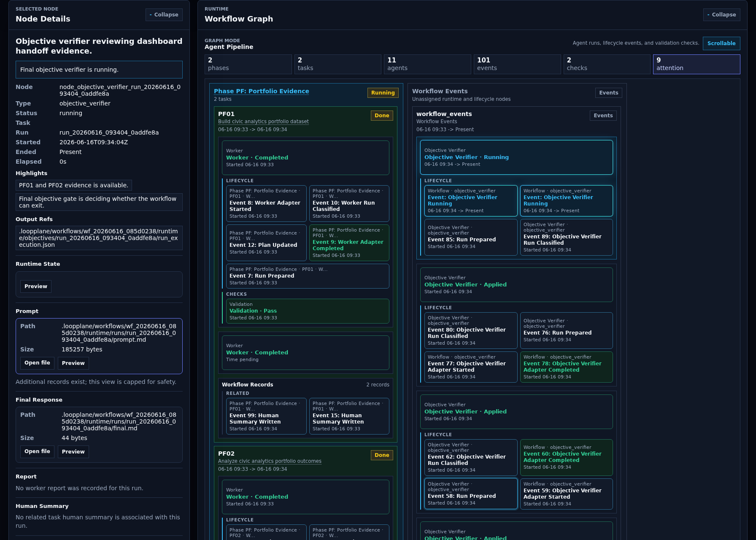Click 'Final objective verifier is running.' status box
The image size is (756, 540).
99,70
